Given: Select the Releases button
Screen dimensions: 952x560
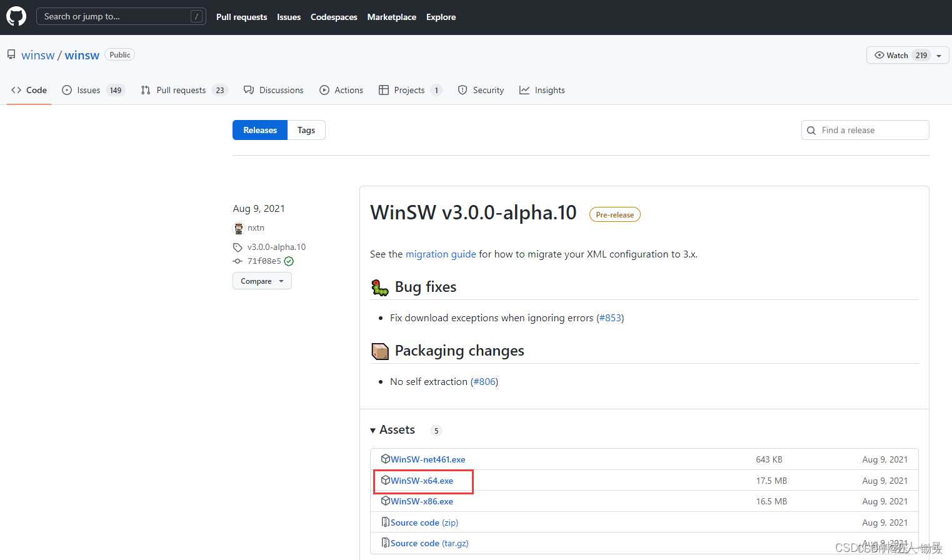Looking at the screenshot, I should 260,130.
